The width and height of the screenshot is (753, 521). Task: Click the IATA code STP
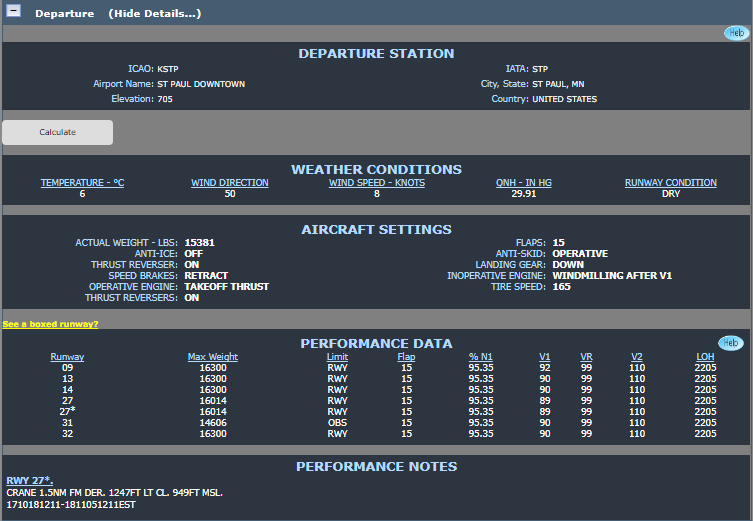click(540, 69)
